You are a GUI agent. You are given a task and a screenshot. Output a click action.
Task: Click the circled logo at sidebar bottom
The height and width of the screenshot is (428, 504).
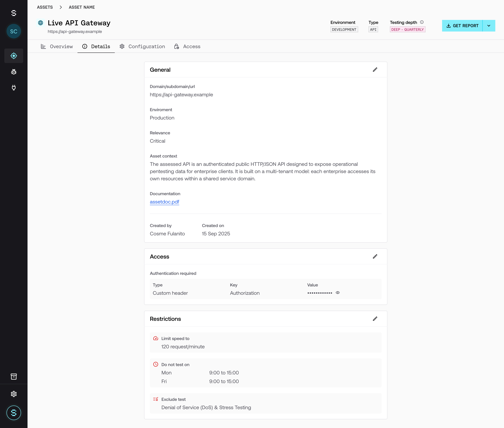[x=14, y=413]
